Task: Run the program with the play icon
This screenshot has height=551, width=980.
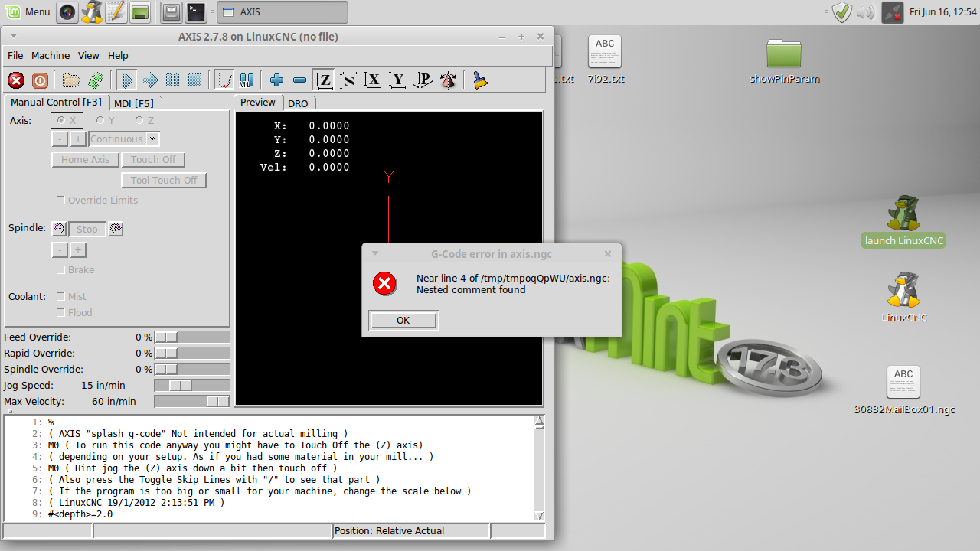Action: 127,80
